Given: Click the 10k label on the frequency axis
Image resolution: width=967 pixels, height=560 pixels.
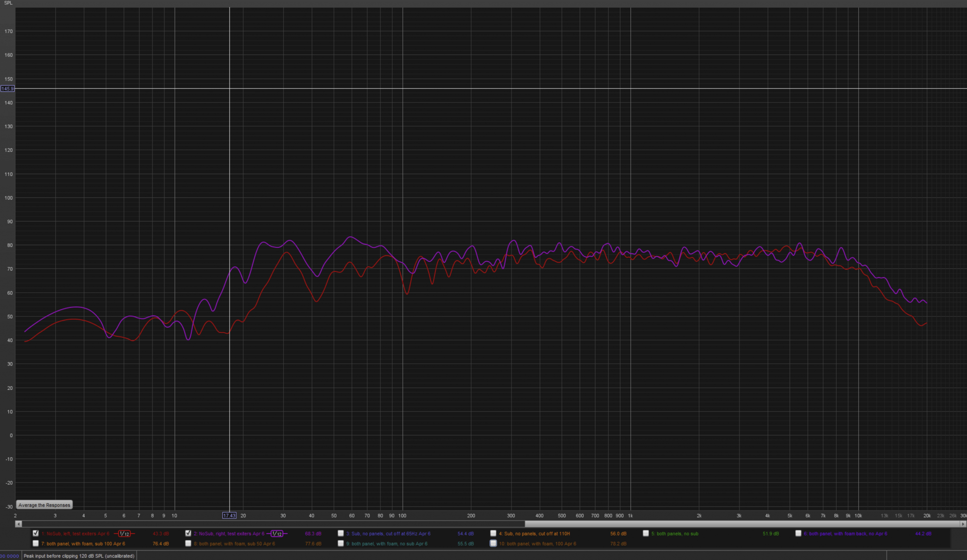Looking at the screenshot, I should pyautogui.click(x=858, y=516).
